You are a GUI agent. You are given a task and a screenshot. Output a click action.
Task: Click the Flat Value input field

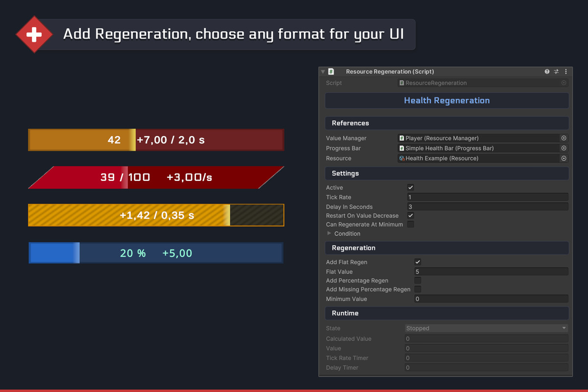click(x=490, y=271)
